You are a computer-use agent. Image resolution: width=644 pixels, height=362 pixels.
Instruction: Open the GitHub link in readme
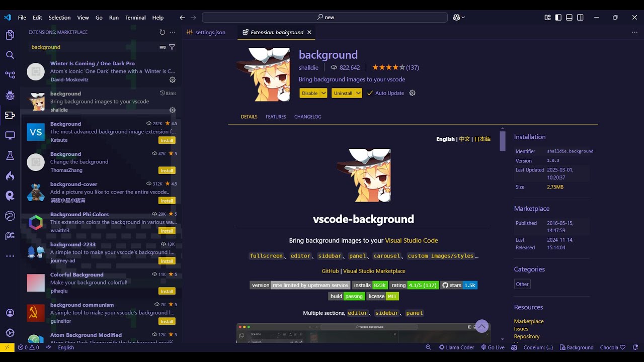pyautogui.click(x=330, y=271)
